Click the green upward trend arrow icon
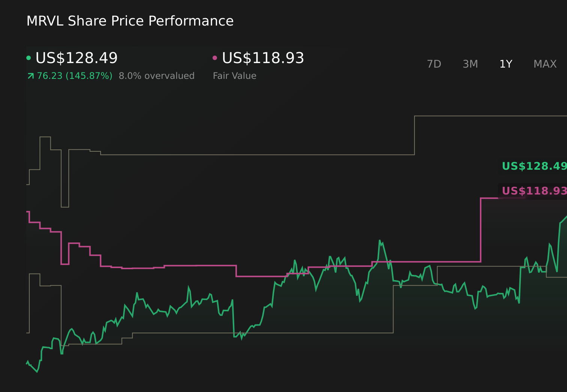 tap(30, 75)
